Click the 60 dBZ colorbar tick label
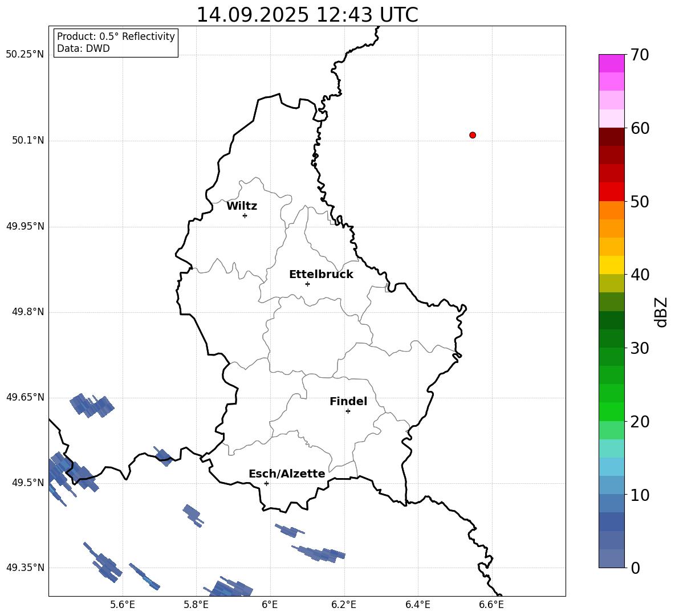 tap(640, 128)
